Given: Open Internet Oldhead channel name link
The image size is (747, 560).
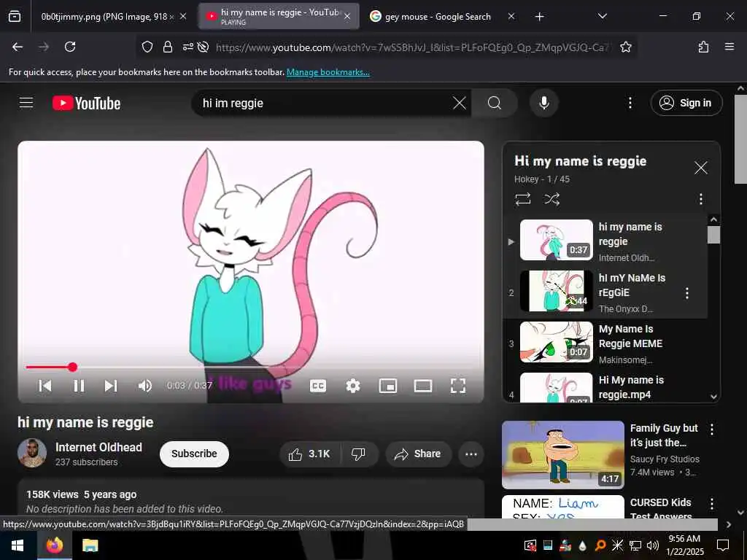Looking at the screenshot, I should point(98,447).
